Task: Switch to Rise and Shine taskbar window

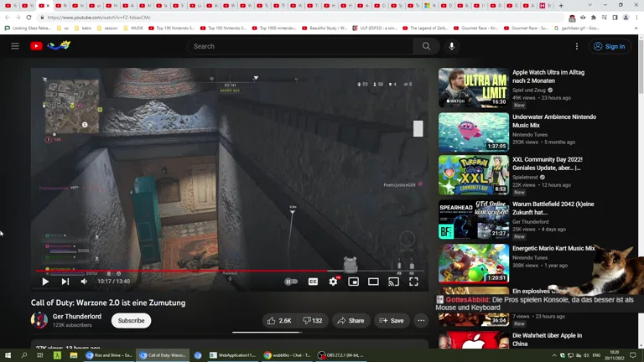Action: tap(109, 355)
